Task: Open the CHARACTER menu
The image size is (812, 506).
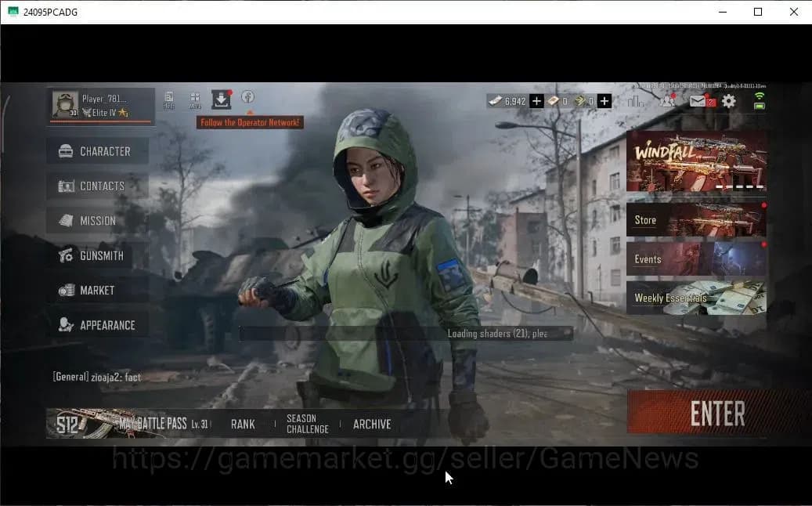Action: point(97,151)
